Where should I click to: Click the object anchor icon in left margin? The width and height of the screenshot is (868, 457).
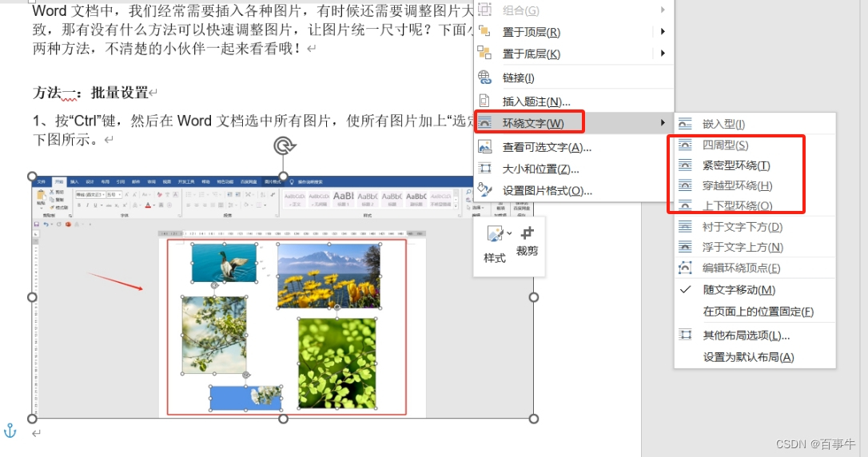[10, 431]
